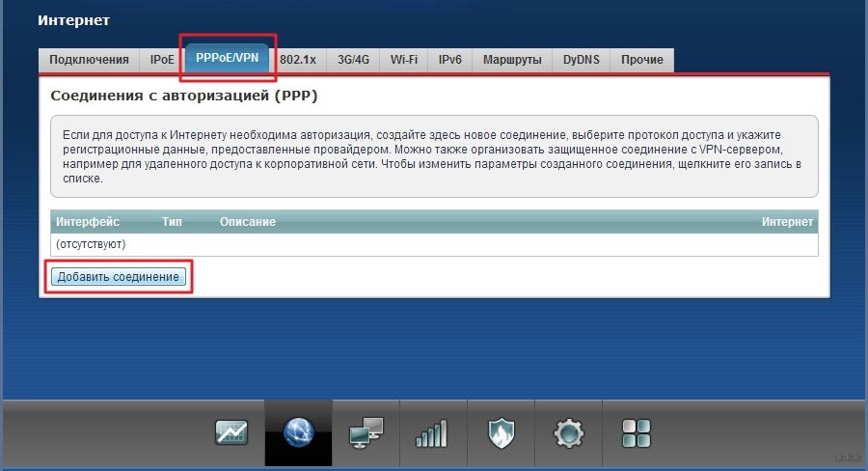Click the Интернет page title
868x471 pixels.
coord(73,20)
